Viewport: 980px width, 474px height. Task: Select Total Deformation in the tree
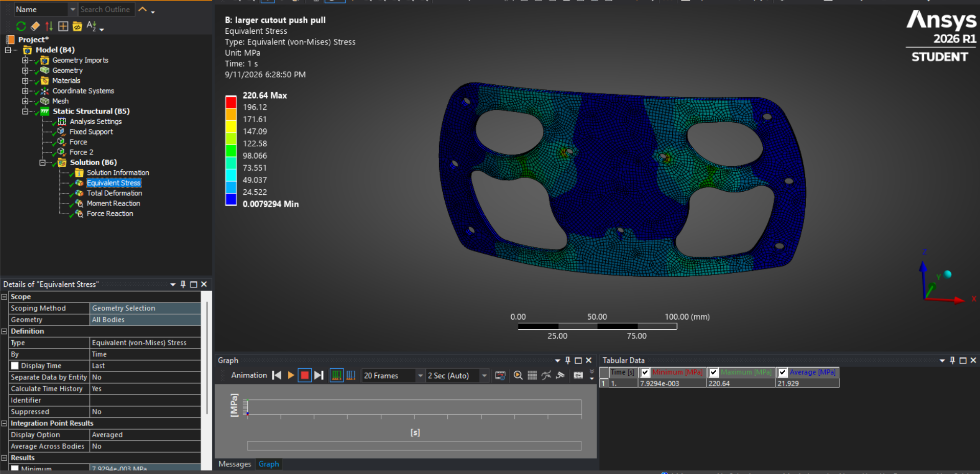tap(115, 193)
